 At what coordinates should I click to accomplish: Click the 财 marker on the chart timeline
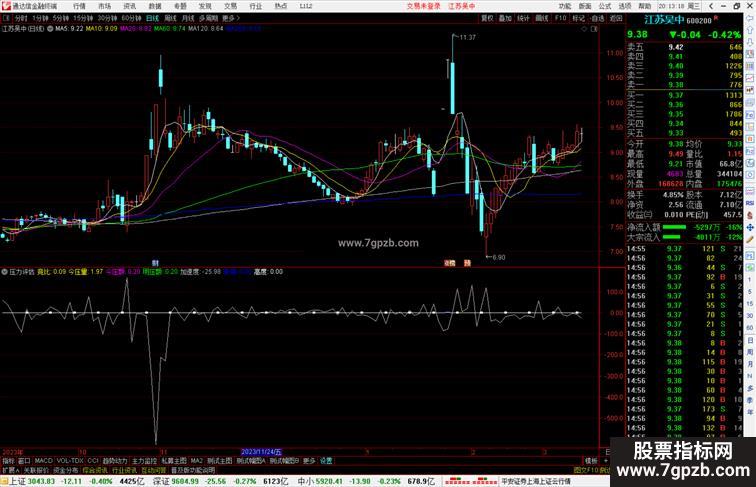(x=155, y=263)
